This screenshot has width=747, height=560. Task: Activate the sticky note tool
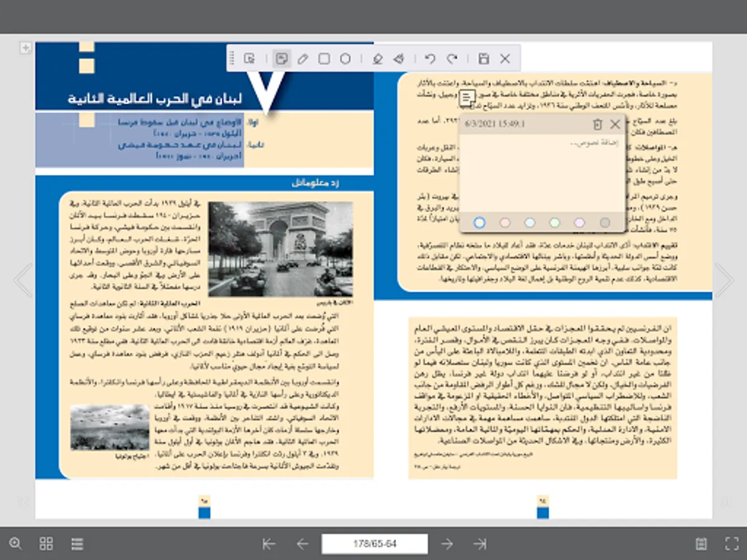point(281,59)
